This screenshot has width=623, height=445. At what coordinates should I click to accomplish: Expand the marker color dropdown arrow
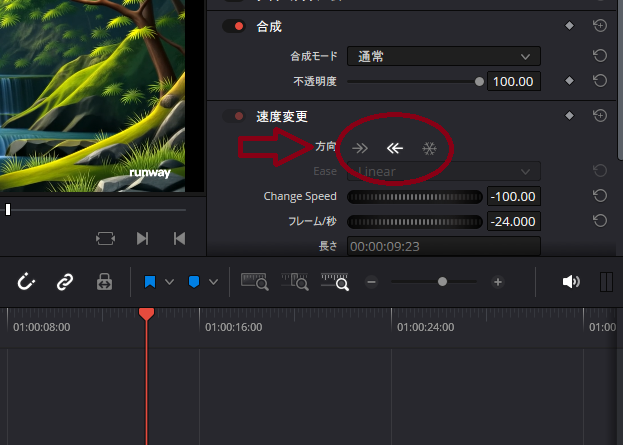point(212,282)
